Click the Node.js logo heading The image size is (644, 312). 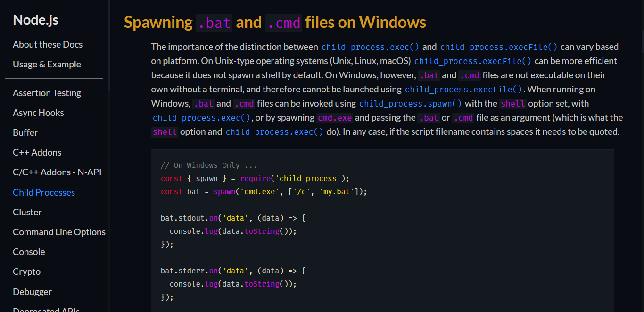pyautogui.click(x=35, y=19)
